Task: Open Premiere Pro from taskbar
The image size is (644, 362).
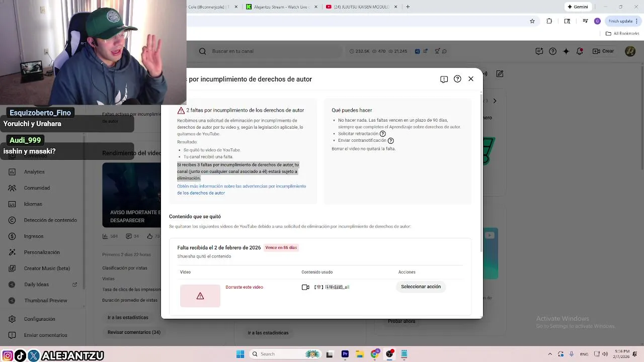Action: pos(345,354)
